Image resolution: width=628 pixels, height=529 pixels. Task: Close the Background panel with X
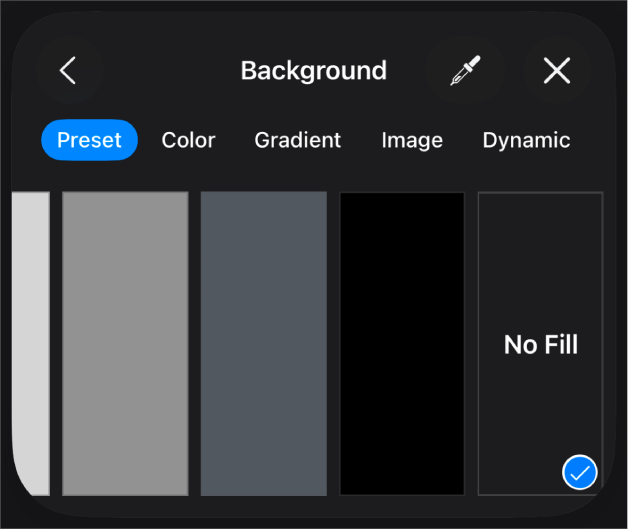(x=556, y=71)
